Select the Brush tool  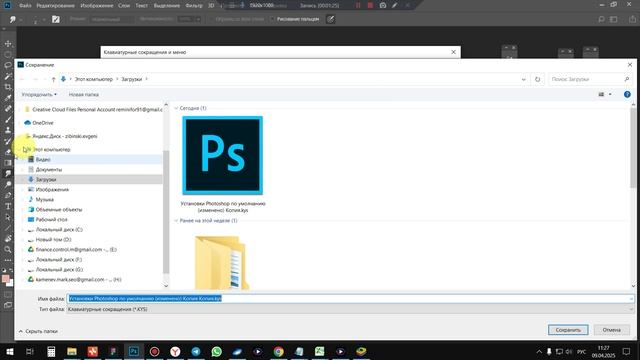pyautogui.click(x=8, y=120)
